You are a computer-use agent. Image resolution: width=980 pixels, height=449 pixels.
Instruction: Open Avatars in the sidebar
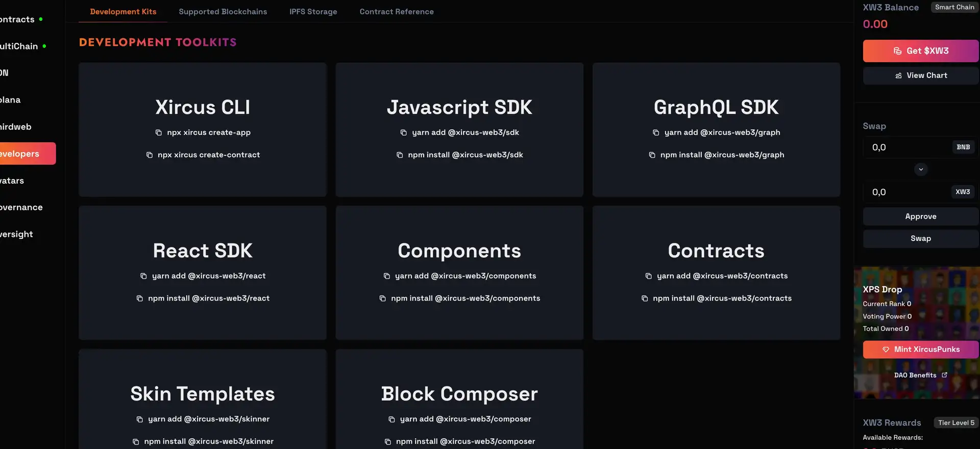12,181
